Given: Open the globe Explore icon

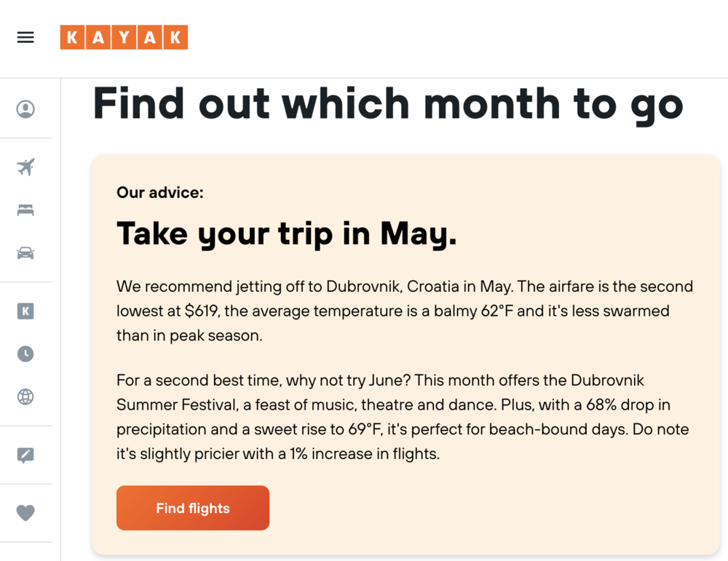Looking at the screenshot, I should pyautogui.click(x=25, y=397).
